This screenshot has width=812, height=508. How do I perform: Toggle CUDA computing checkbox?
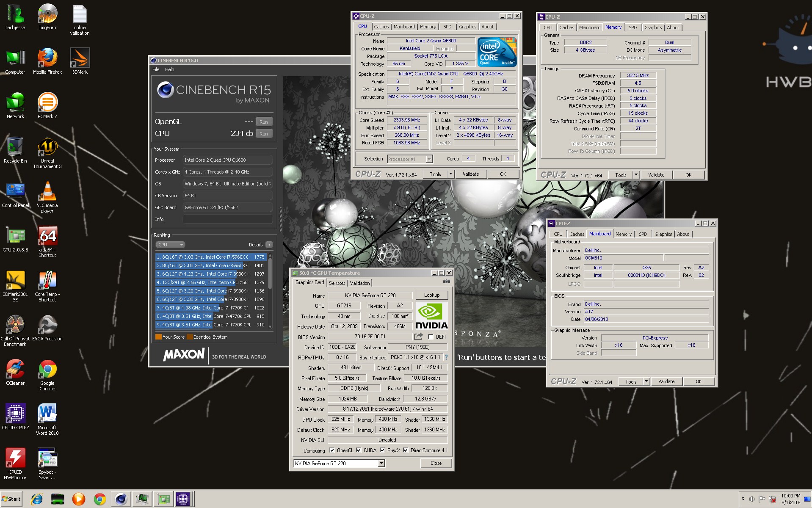(359, 450)
